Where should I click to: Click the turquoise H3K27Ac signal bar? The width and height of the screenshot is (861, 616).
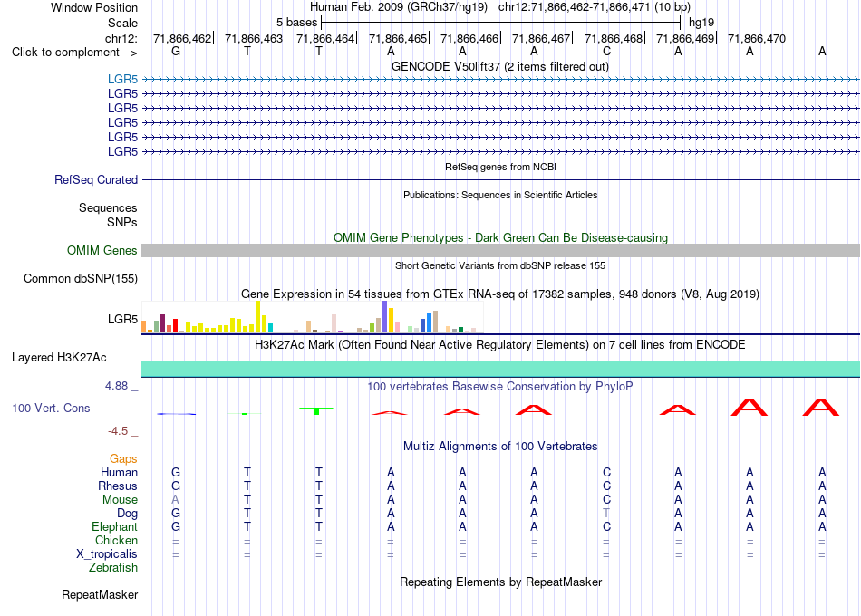(501, 369)
